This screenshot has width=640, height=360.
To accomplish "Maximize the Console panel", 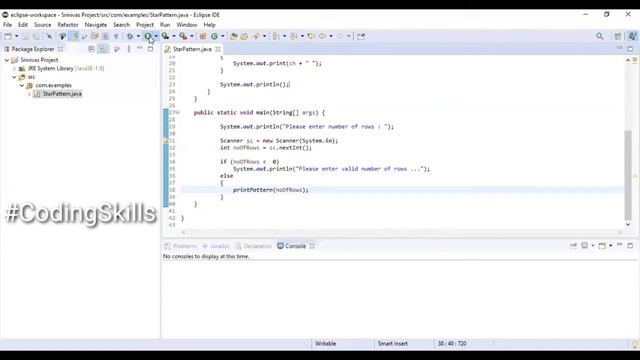I will (x=630, y=246).
